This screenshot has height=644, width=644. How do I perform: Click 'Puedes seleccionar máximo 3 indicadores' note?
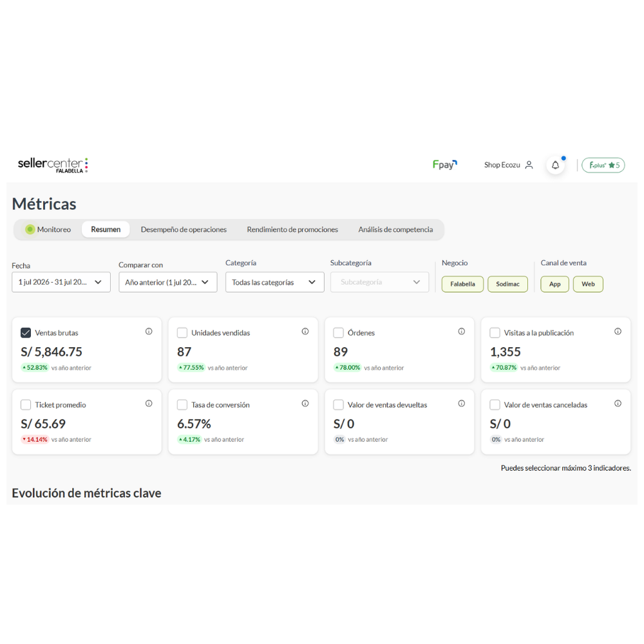[566, 468]
